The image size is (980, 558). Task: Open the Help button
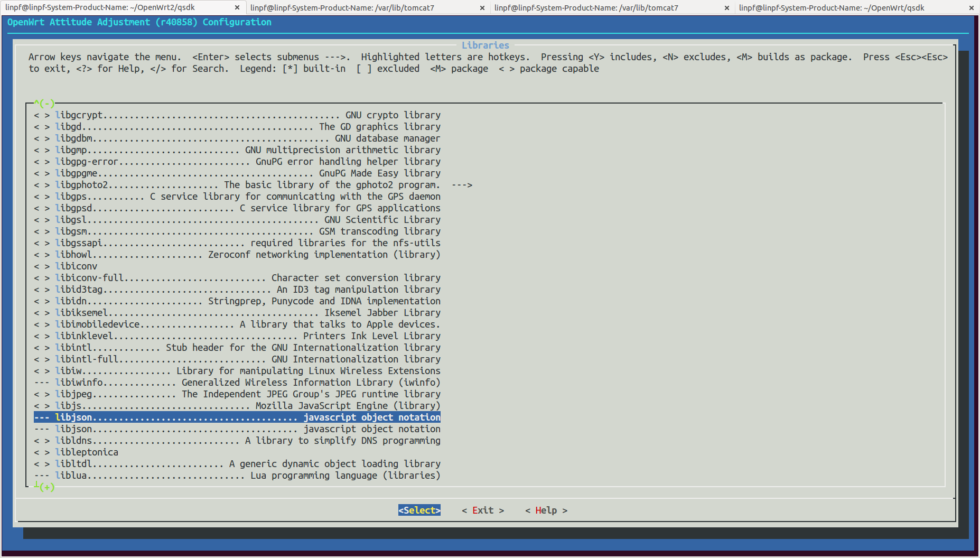tap(546, 510)
